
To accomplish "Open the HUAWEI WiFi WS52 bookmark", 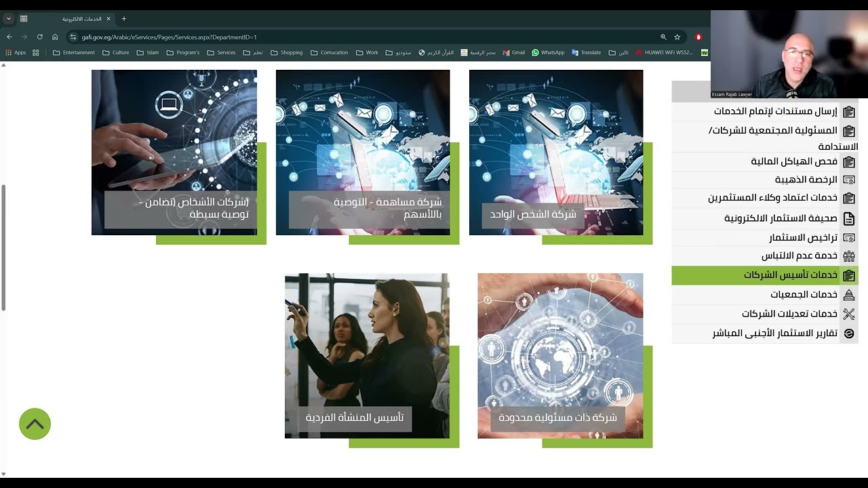I will (664, 52).
